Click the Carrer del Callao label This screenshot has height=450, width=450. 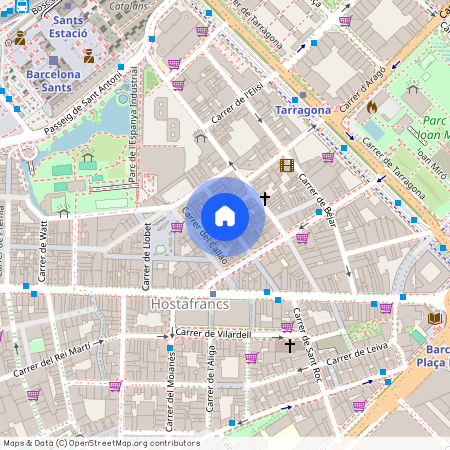[205, 235]
